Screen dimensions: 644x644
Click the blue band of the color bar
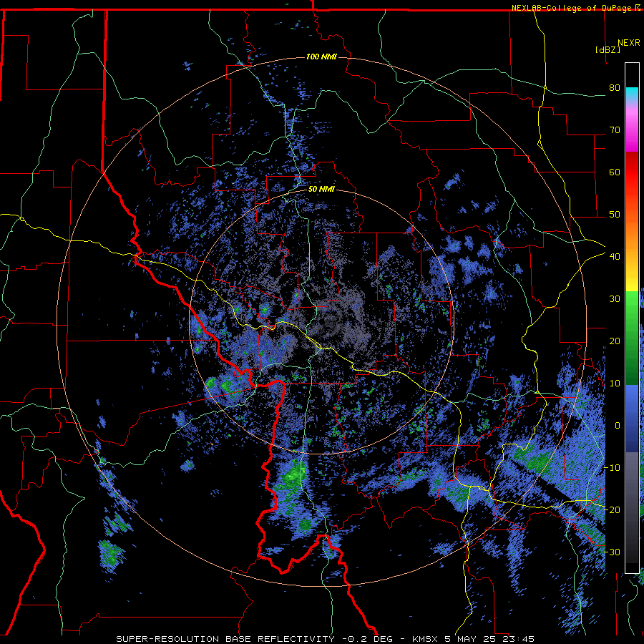(632, 419)
